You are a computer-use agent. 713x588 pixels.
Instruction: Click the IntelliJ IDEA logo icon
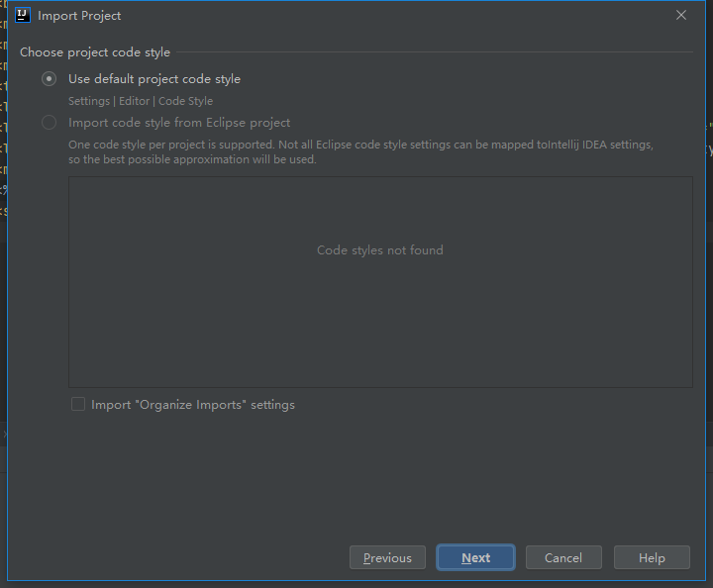(23, 15)
